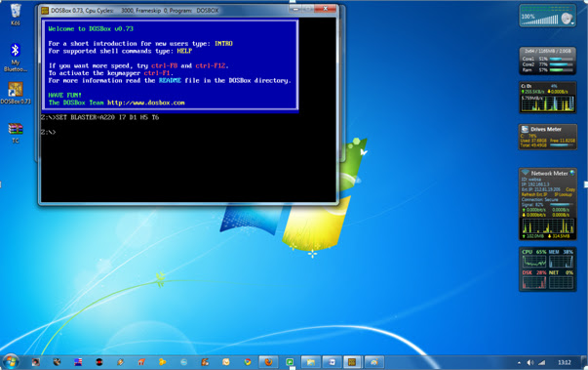Image resolution: width=588 pixels, height=370 pixels.
Task: Open the TC archive desktop icon
Action: pos(16,133)
